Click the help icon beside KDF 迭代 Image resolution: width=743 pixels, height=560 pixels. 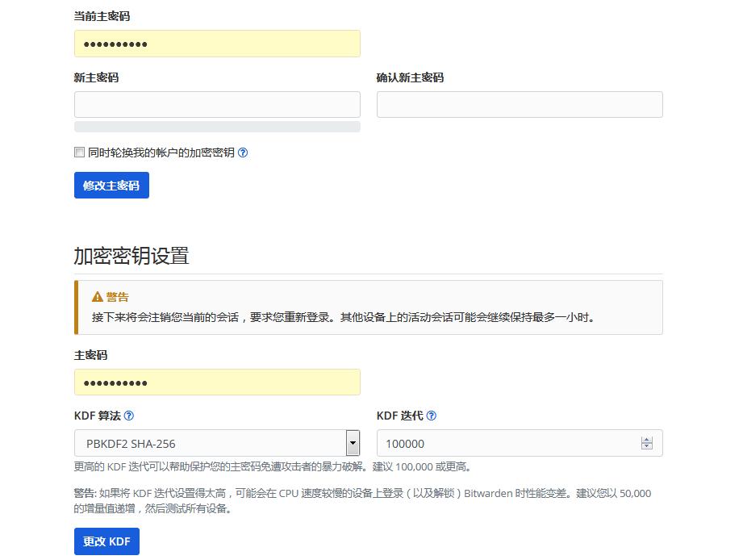432,416
